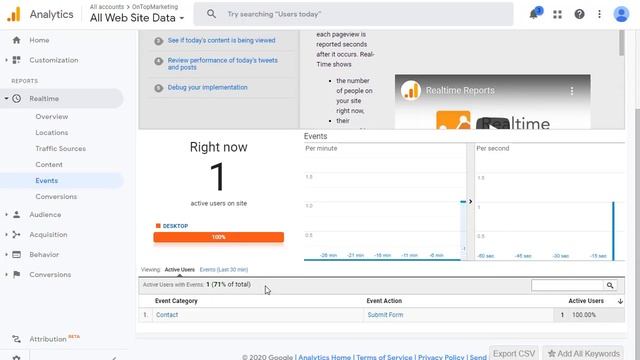The height and width of the screenshot is (360, 640).
Task: Click the orange Desktop 100% bar
Action: [x=219, y=237]
